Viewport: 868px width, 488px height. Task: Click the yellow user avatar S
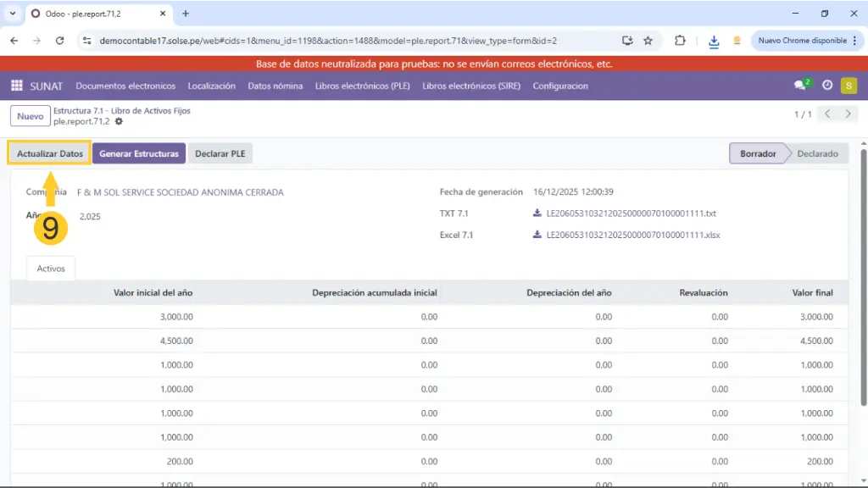pyautogui.click(x=849, y=86)
